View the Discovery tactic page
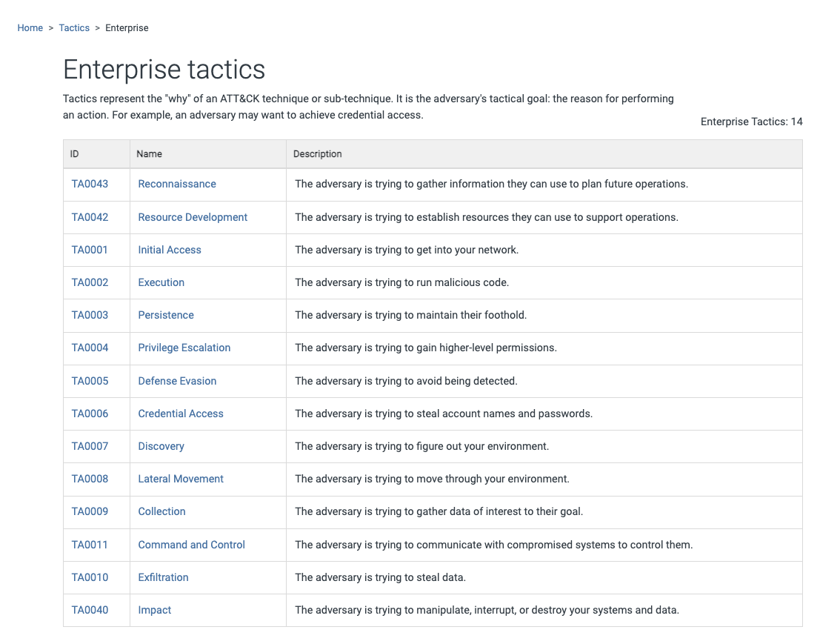Screen dimensions: 840x644 pyautogui.click(x=161, y=446)
